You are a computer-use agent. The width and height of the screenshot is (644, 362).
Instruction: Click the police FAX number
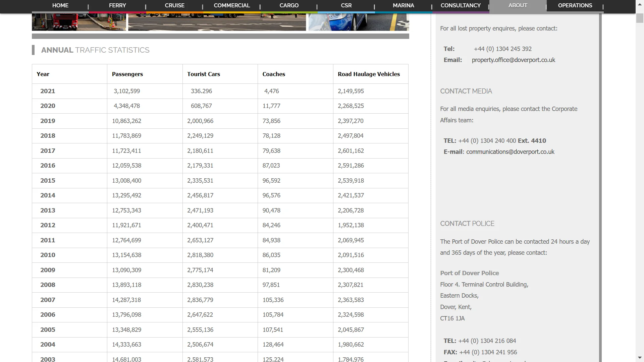488,352
